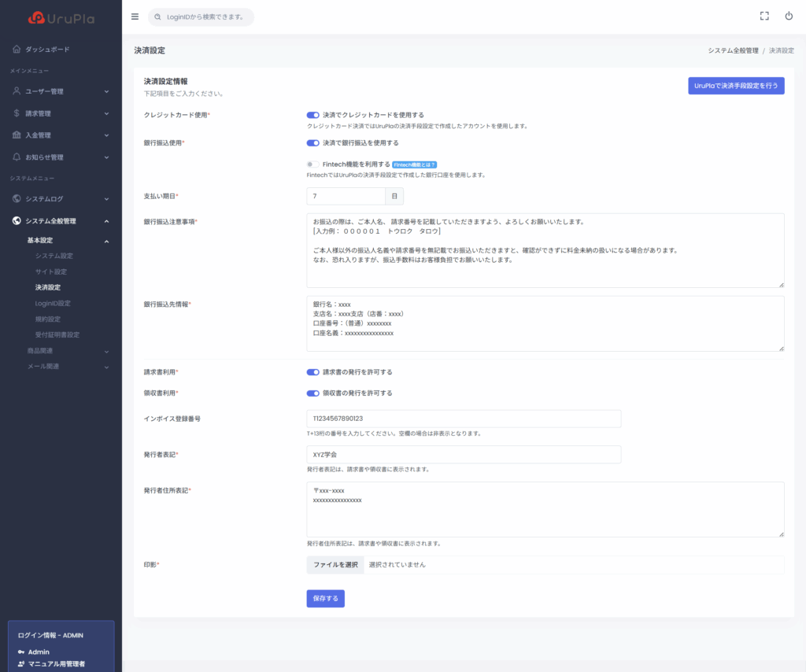Open Dashboard via the home icon
The height and width of the screenshot is (672, 806).
pyautogui.click(x=17, y=50)
